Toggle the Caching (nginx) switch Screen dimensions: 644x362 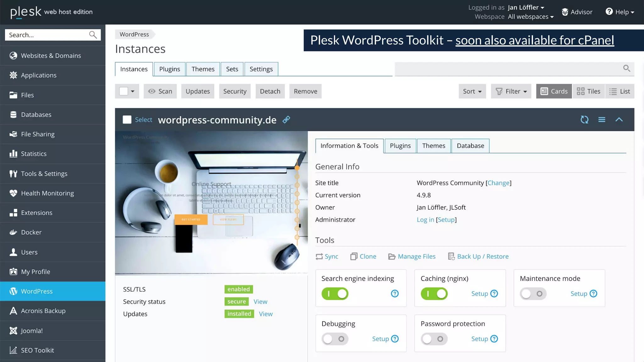[434, 293]
